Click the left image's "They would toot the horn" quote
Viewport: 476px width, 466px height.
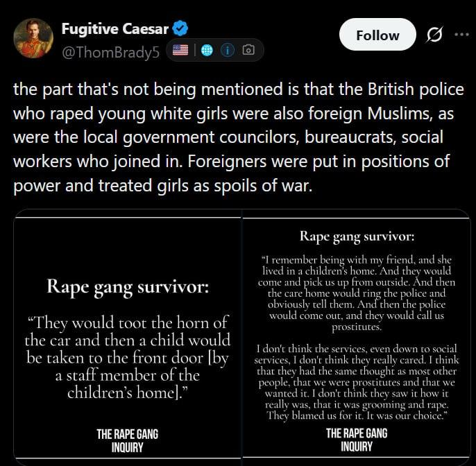tap(128, 358)
